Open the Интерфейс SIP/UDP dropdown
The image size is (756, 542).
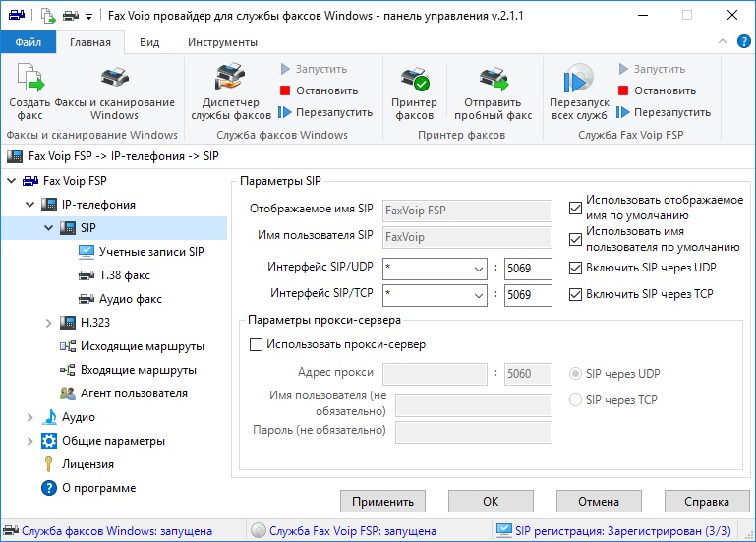[435, 269]
